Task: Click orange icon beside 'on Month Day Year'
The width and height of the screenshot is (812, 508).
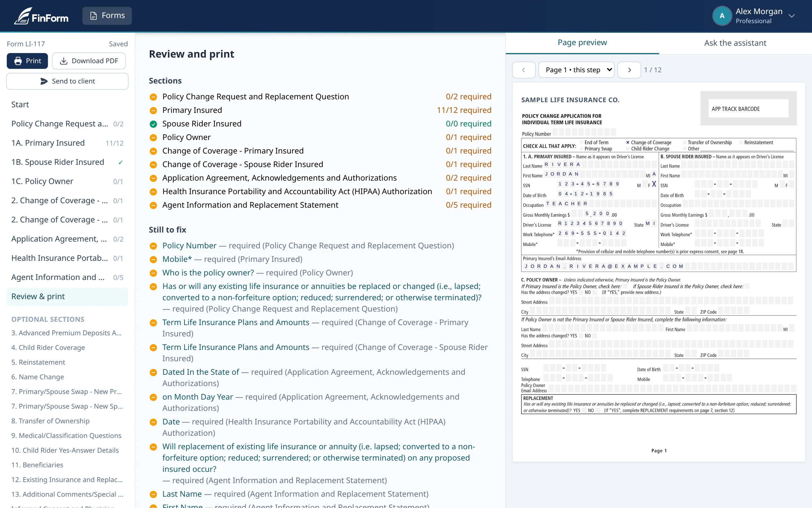Action: 153,397
